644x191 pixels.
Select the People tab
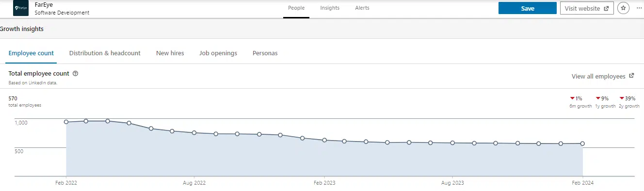click(x=296, y=8)
